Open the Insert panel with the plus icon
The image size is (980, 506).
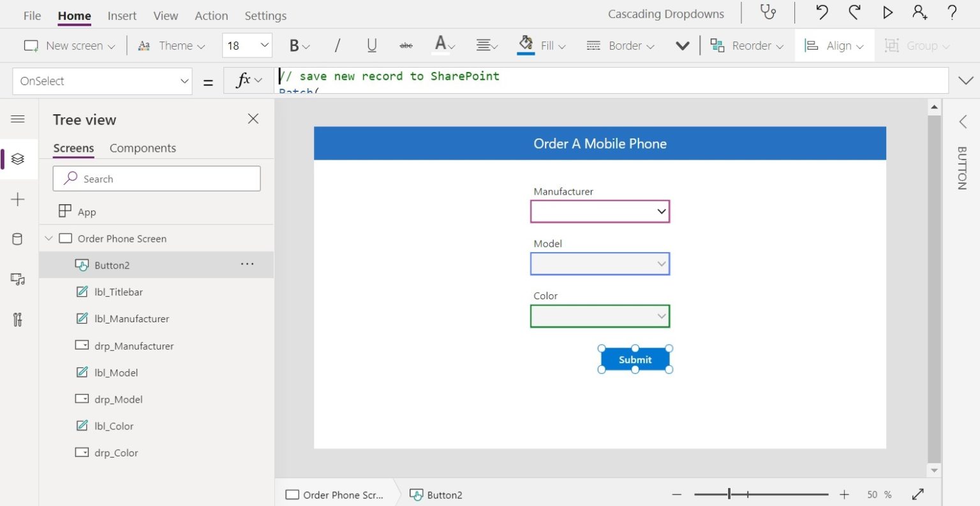18,198
